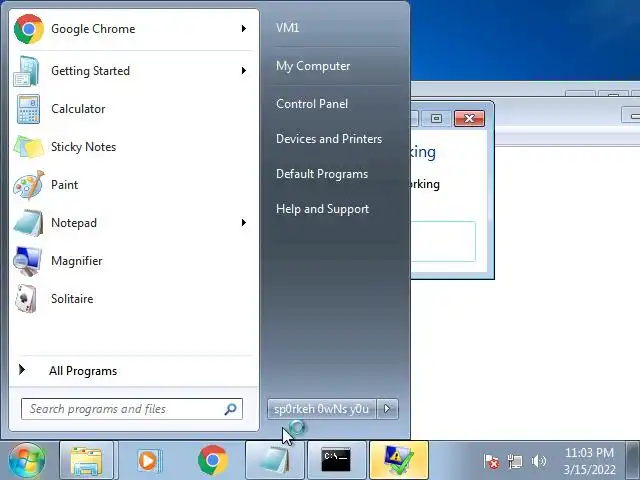Open Windows Explorer from the taskbar
640x480 pixels.
(86, 460)
